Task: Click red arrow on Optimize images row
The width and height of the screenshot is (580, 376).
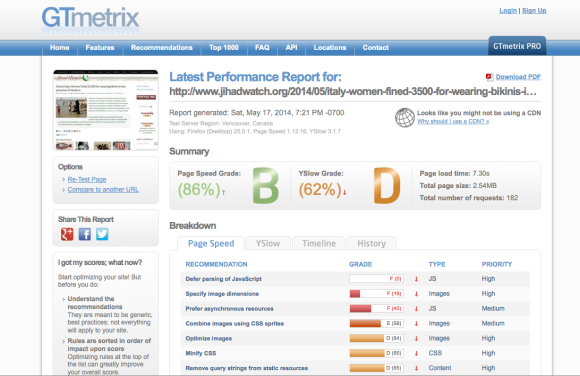Action: point(417,338)
